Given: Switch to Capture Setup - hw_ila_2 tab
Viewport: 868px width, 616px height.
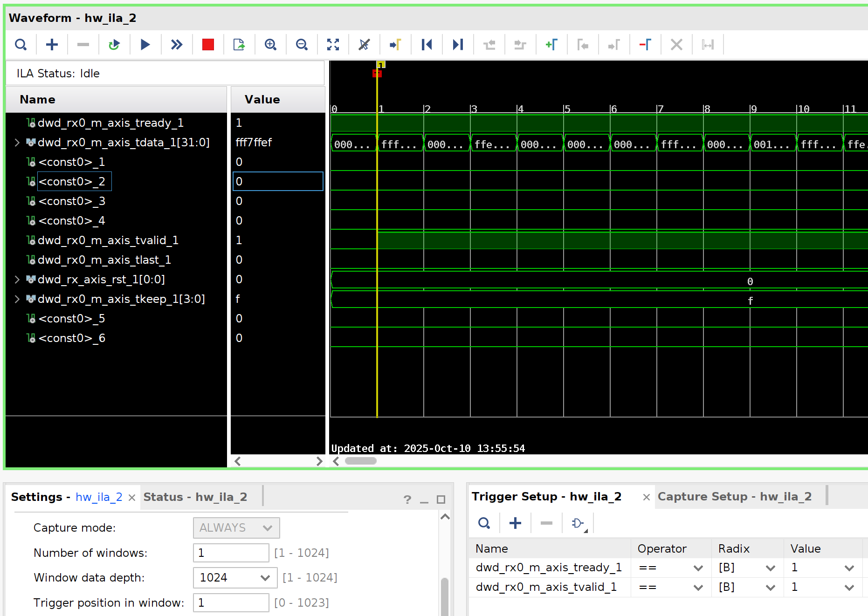Looking at the screenshot, I should pyautogui.click(x=734, y=497).
